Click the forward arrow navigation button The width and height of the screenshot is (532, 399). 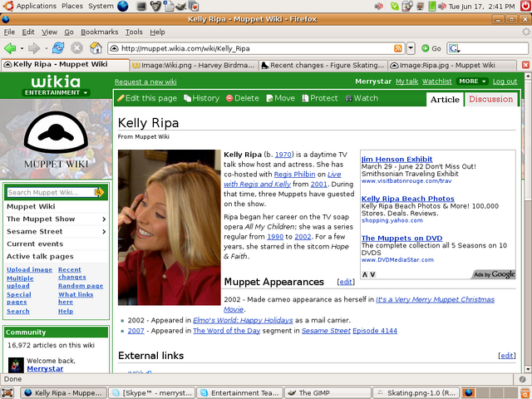(x=34, y=48)
